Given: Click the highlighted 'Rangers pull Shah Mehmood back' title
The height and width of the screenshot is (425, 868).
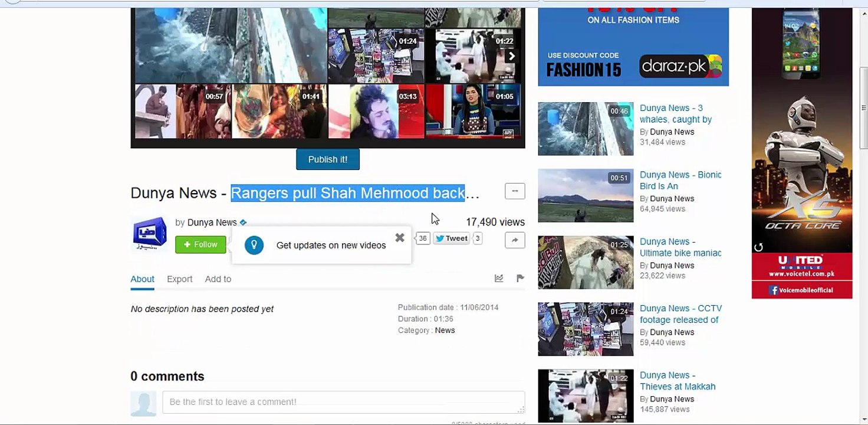Looking at the screenshot, I should (348, 193).
